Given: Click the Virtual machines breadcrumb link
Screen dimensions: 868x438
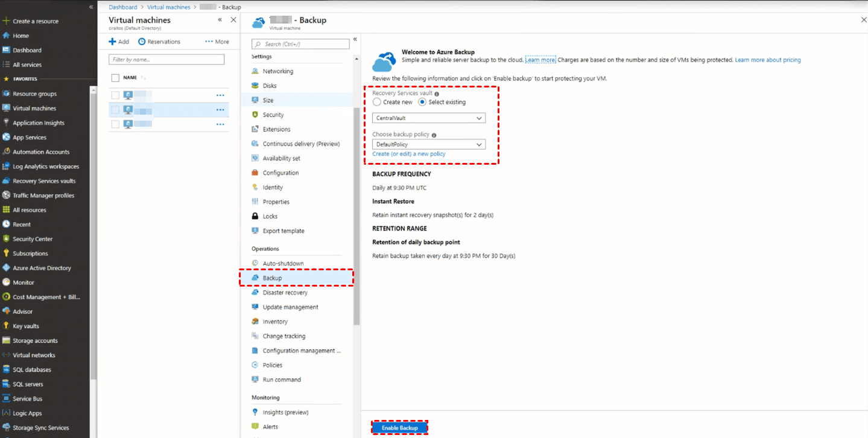Looking at the screenshot, I should 169,7.
